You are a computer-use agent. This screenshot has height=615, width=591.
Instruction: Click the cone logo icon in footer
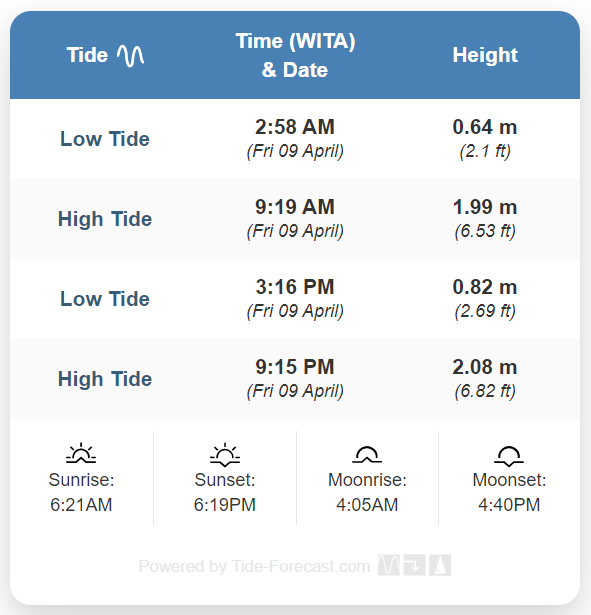pos(440,565)
